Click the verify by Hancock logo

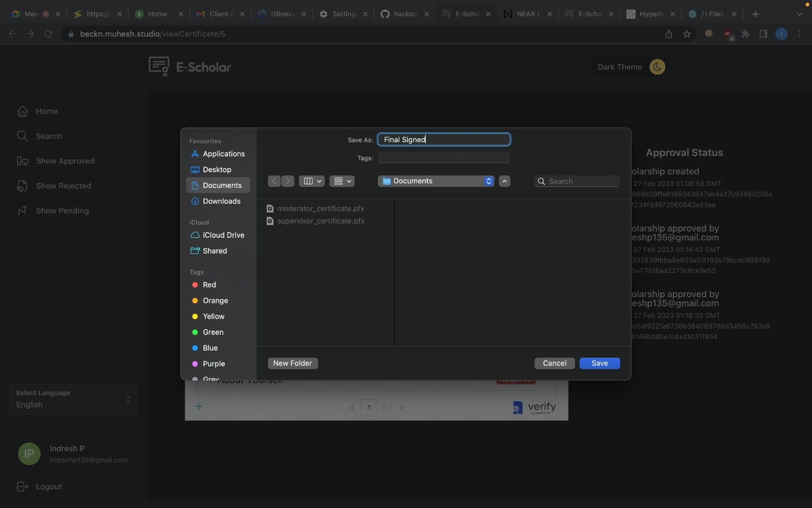tap(534, 407)
